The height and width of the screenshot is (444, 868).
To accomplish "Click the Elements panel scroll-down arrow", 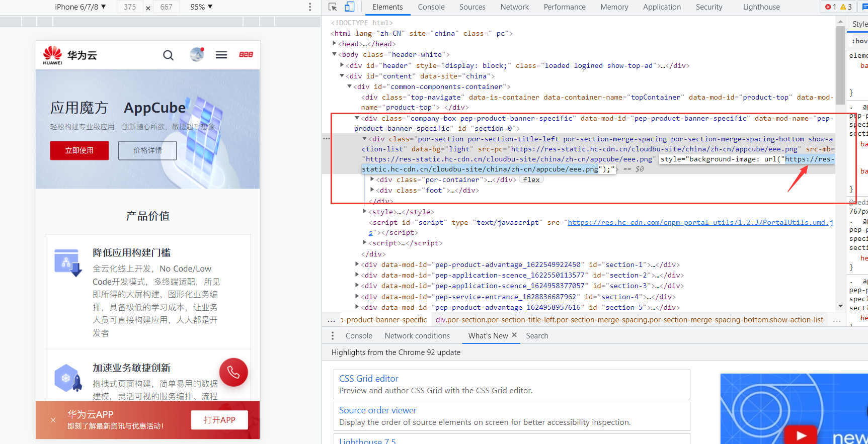I will point(840,306).
